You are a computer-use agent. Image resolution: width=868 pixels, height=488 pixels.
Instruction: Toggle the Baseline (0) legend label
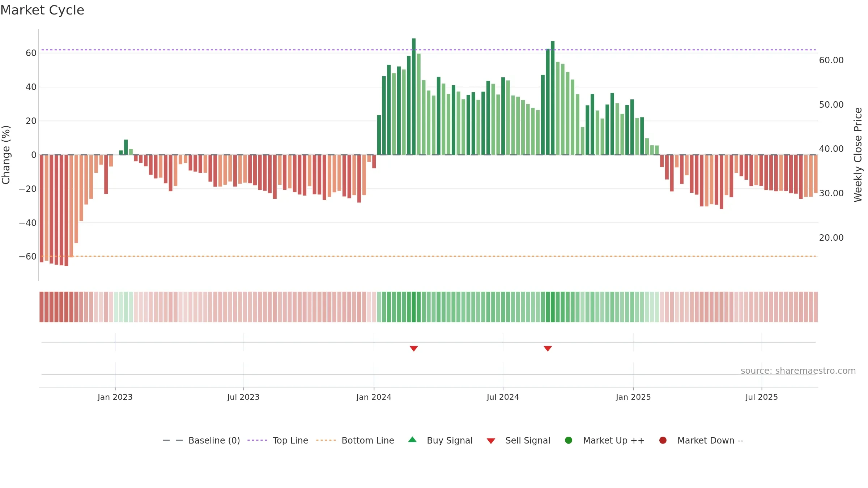[214, 440]
